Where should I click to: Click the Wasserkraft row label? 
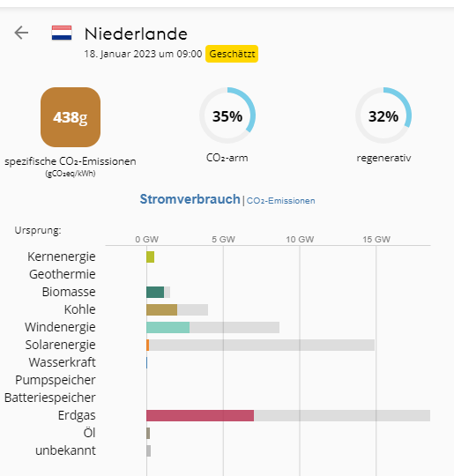click(62, 362)
